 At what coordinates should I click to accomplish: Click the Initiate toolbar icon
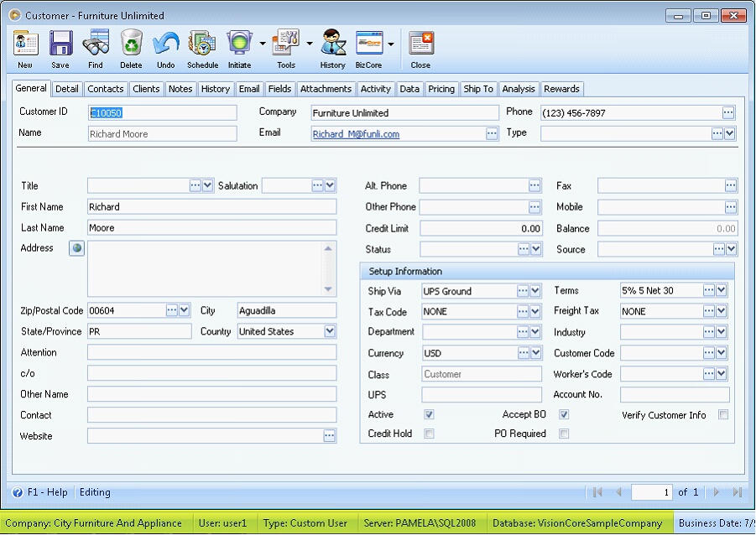240,49
